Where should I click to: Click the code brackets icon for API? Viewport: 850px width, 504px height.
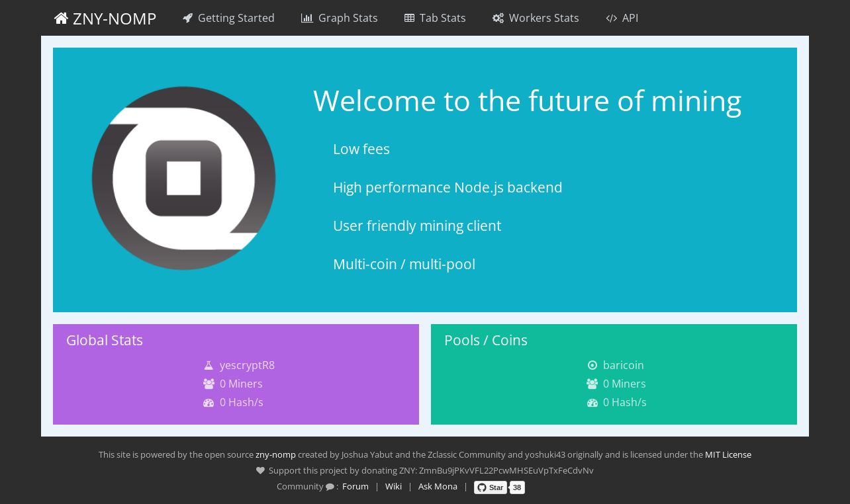pos(612,18)
